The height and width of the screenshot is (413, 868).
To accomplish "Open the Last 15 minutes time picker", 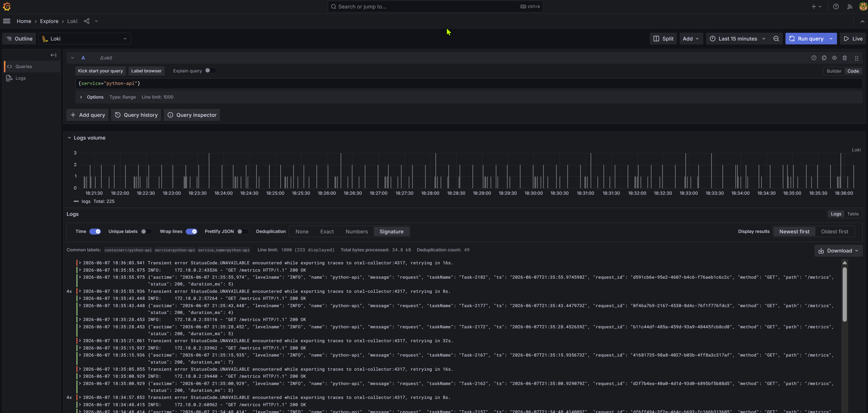I will coord(738,39).
